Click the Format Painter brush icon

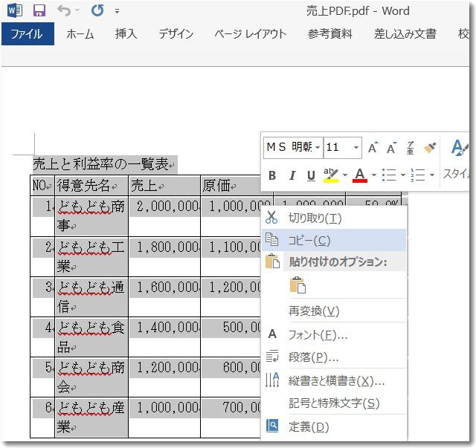click(429, 147)
